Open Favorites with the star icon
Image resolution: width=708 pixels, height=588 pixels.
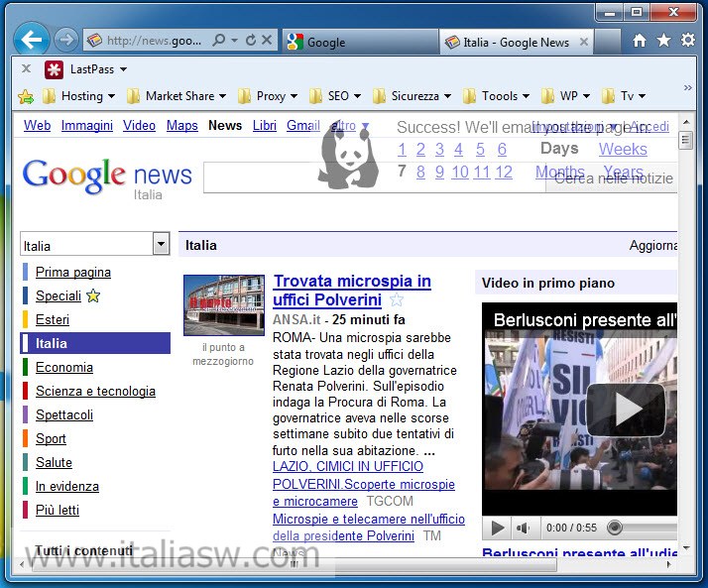tap(663, 41)
